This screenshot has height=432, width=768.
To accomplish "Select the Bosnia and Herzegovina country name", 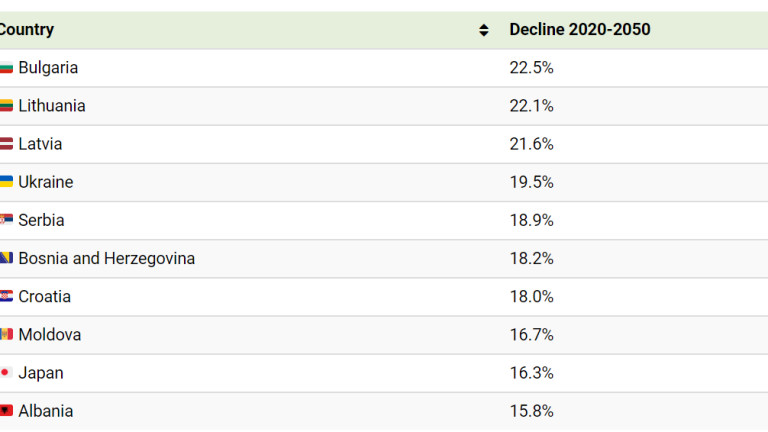I will tap(107, 259).
